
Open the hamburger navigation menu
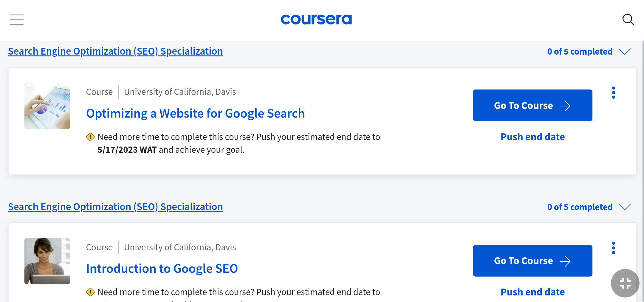point(16,20)
